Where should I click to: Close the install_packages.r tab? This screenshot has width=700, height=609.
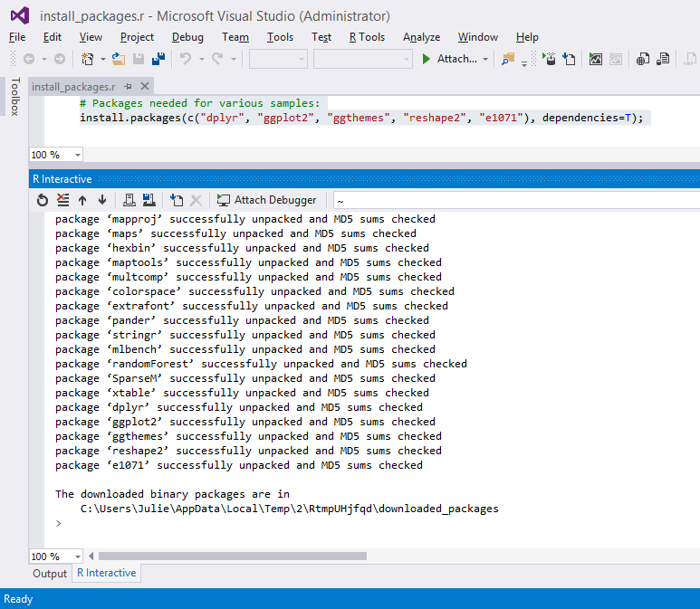click(x=145, y=86)
